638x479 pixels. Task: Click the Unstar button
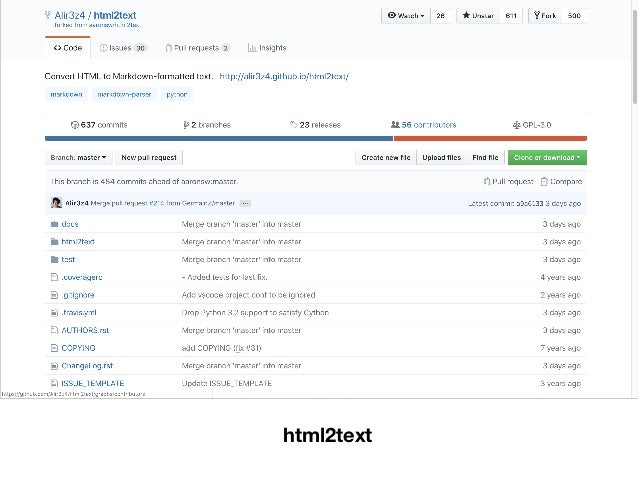click(x=478, y=15)
